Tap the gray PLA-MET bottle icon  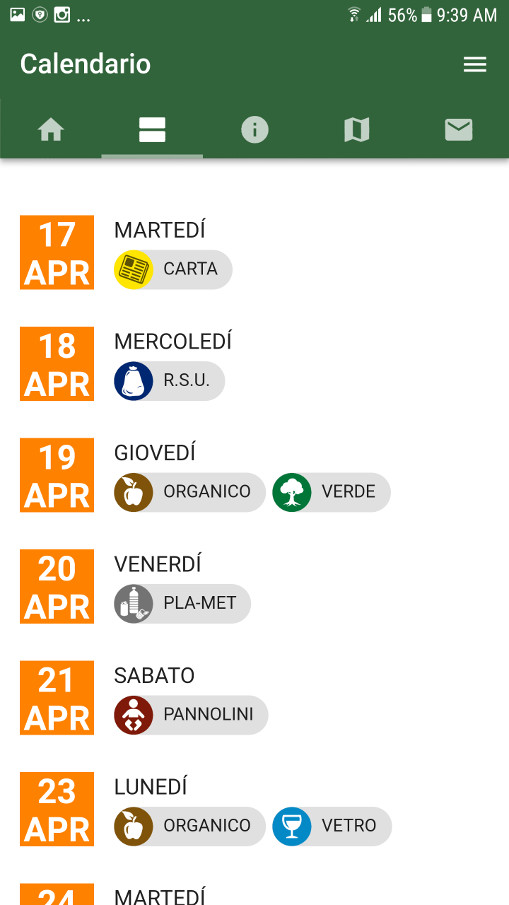click(133, 604)
